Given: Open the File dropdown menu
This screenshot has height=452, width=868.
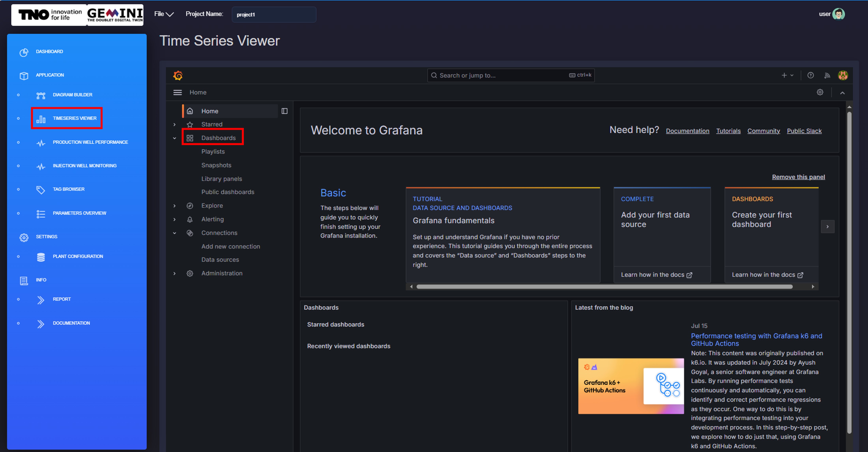Looking at the screenshot, I should coord(164,14).
